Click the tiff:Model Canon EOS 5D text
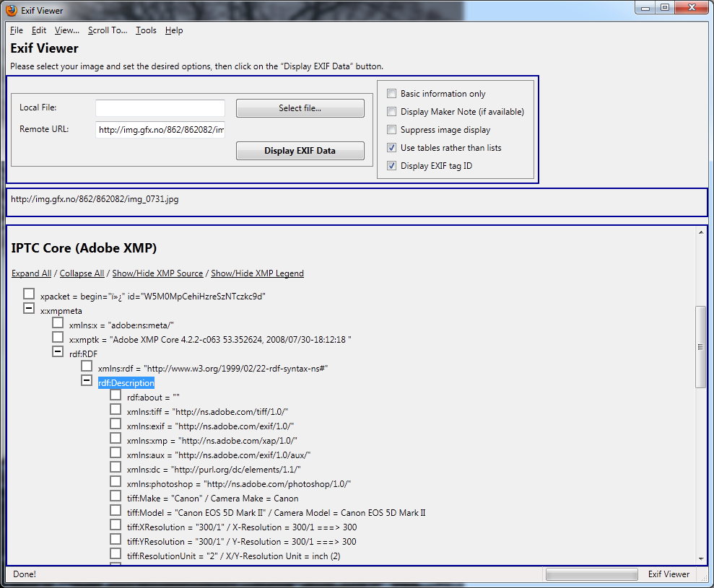The image size is (714, 588). tap(277, 513)
